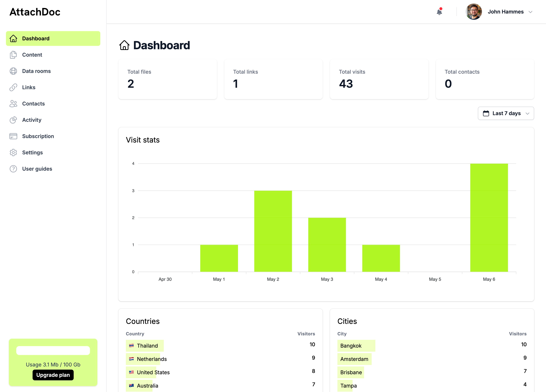
Task: Click the Contacts people icon
Action: [x=13, y=104]
